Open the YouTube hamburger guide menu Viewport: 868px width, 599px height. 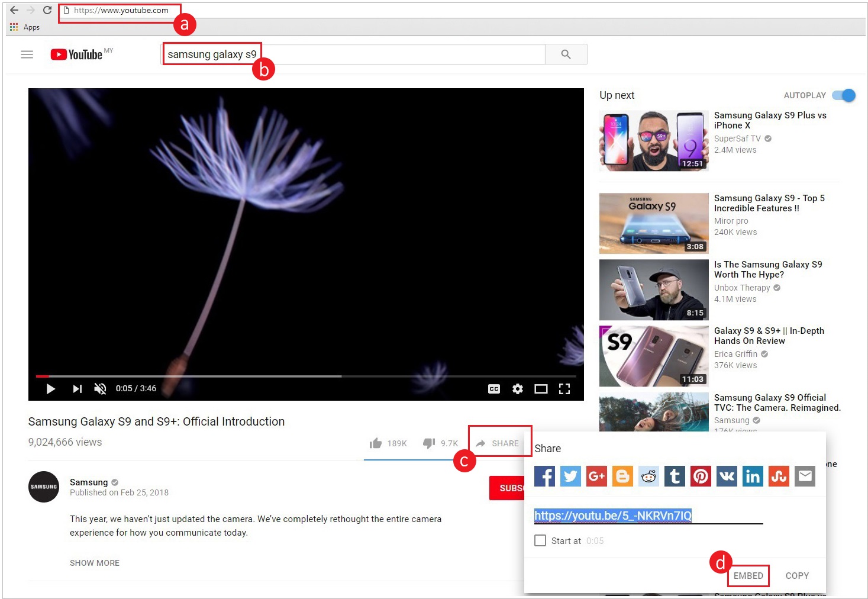tap(27, 54)
